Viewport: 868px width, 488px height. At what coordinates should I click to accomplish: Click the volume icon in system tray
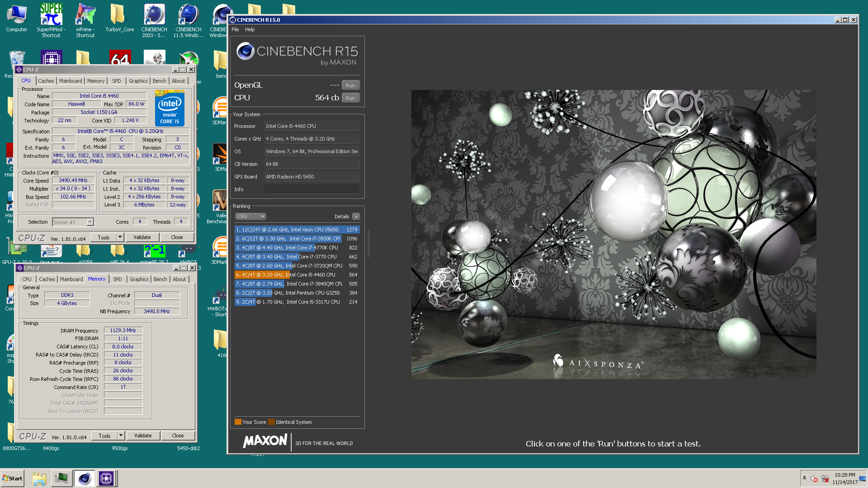click(814, 479)
